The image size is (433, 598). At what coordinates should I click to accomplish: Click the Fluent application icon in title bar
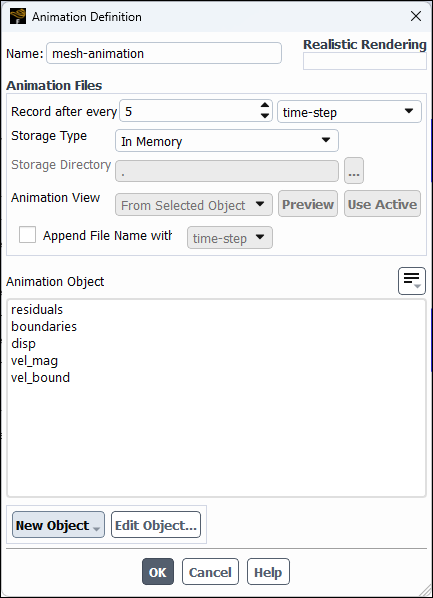point(18,16)
